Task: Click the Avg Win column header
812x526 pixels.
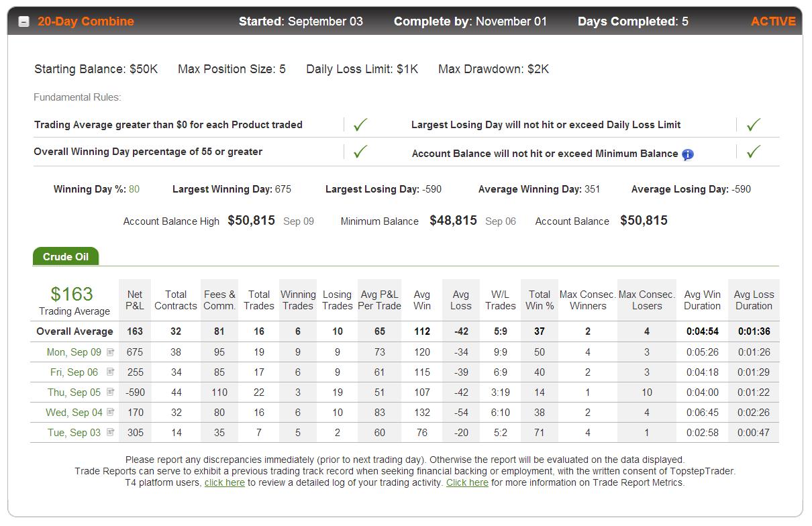Action: click(x=422, y=300)
